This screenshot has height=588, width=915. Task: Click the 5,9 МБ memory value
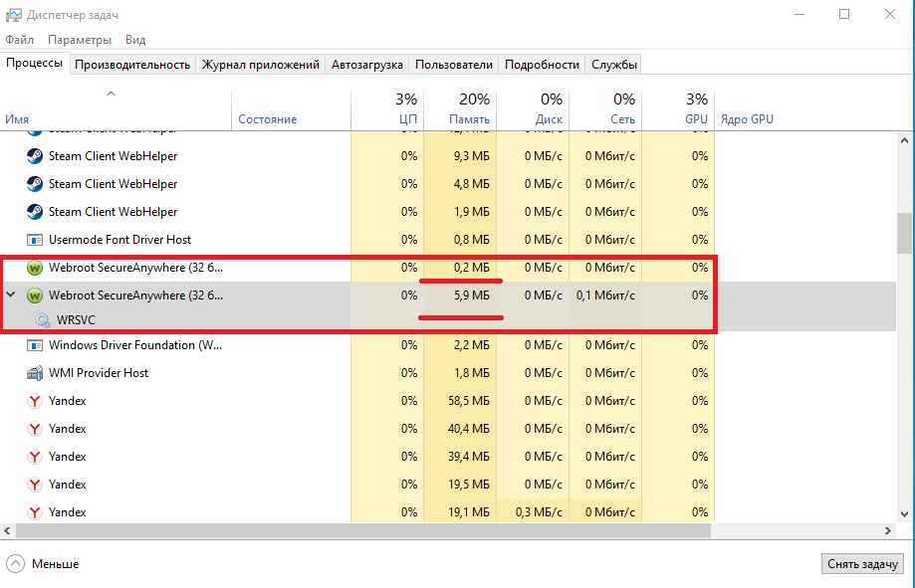tap(472, 295)
